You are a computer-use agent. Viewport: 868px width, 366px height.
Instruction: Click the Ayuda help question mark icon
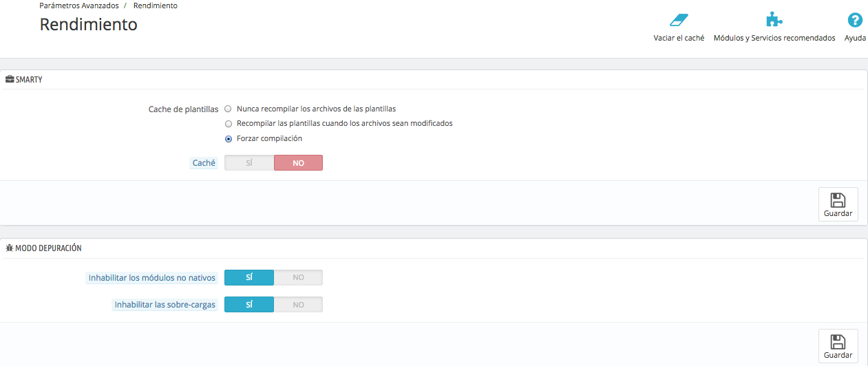pyautogui.click(x=855, y=20)
